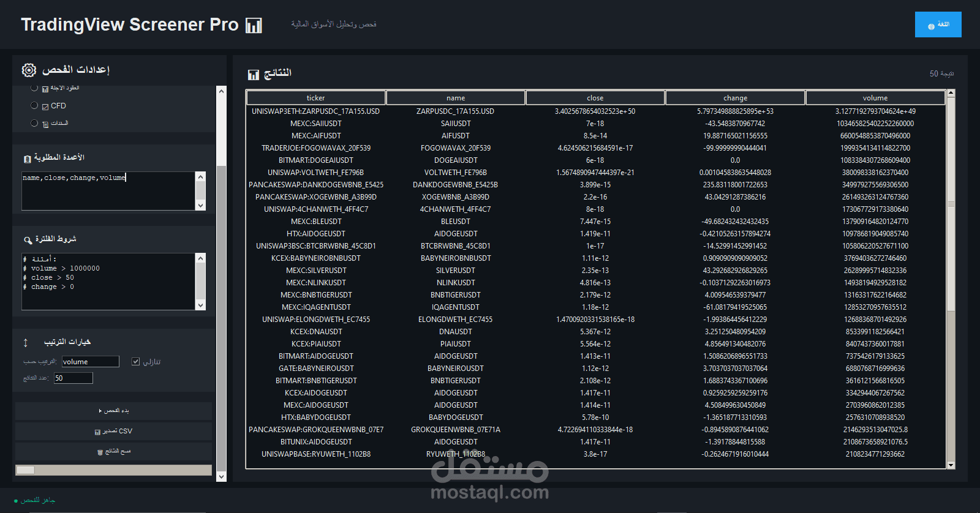This screenshot has width=980, height=513.
Task: Click the chart icon beside results (النتائج) title
Action: point(254,75)
